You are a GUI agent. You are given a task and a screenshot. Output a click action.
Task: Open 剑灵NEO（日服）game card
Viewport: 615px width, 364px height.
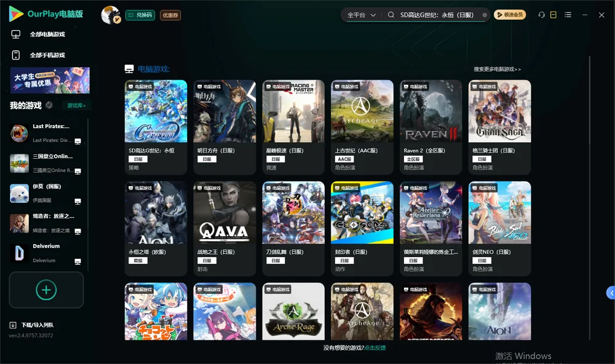click(499, 229)
